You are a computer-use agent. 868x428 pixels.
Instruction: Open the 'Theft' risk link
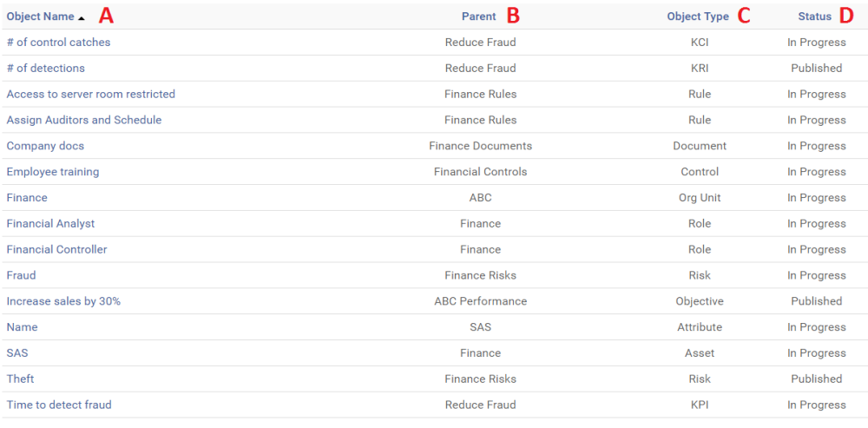[20, 379]
